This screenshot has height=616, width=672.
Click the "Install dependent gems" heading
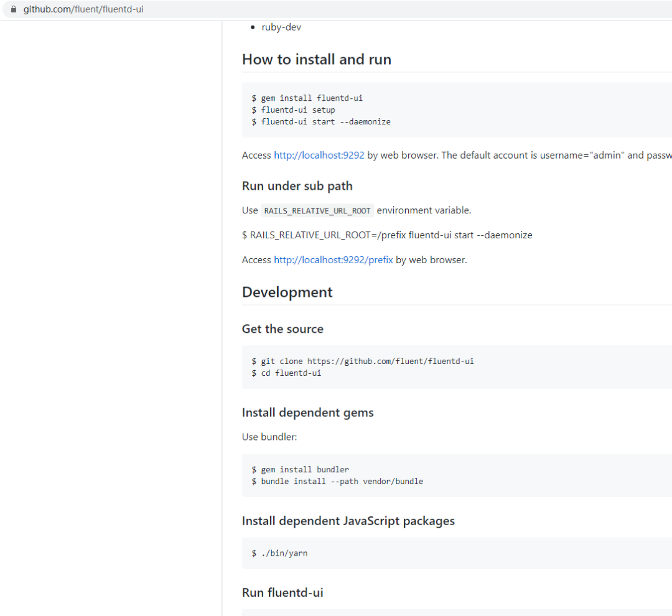point(307,413)
